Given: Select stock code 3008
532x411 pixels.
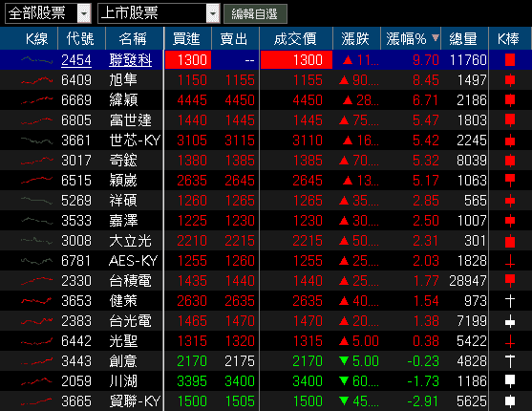Looking at the screenshot, I should pos(76,241).
